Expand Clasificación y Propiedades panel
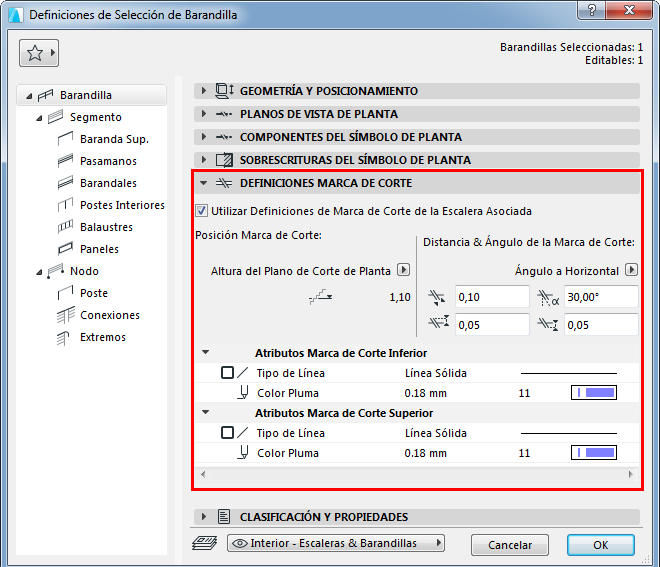 (x=204, y=516)
